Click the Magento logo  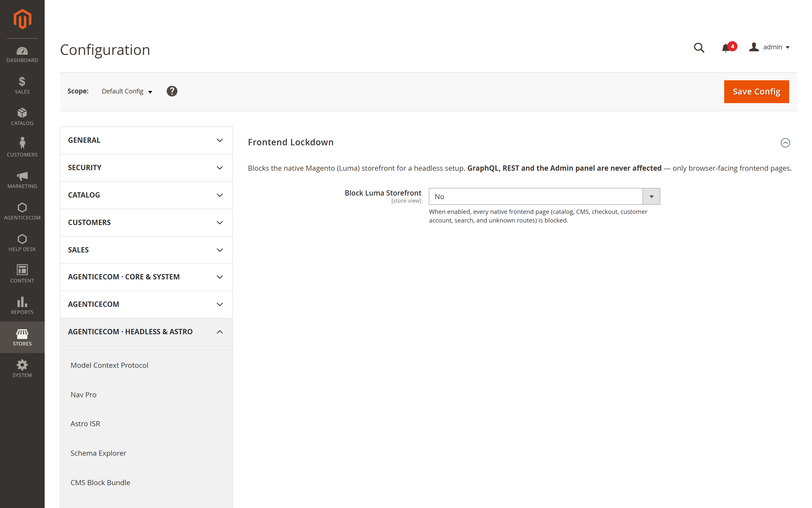tap(22, 19)
